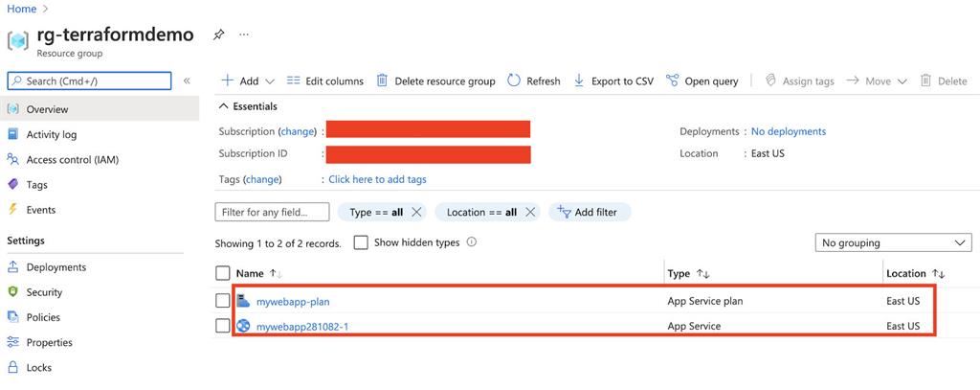Image resolution: width=980 pixels, height=390 pixels.
Task: Click the Properties sliders icon
Action: click(x=12, y=342)
